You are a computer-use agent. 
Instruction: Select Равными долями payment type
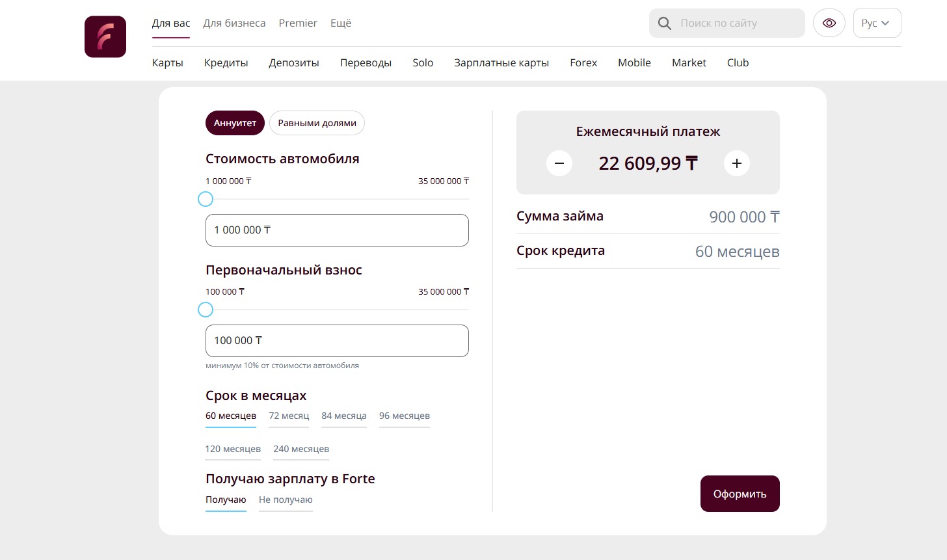point(317,123)
